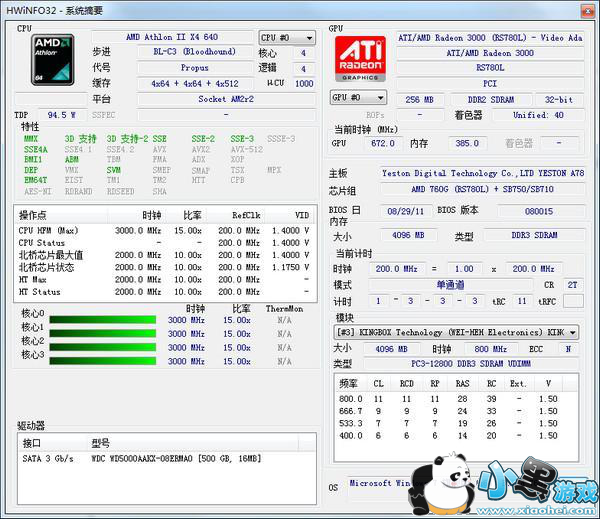
Task: Click the PCI bus field
Action: [x=490, y=84]
